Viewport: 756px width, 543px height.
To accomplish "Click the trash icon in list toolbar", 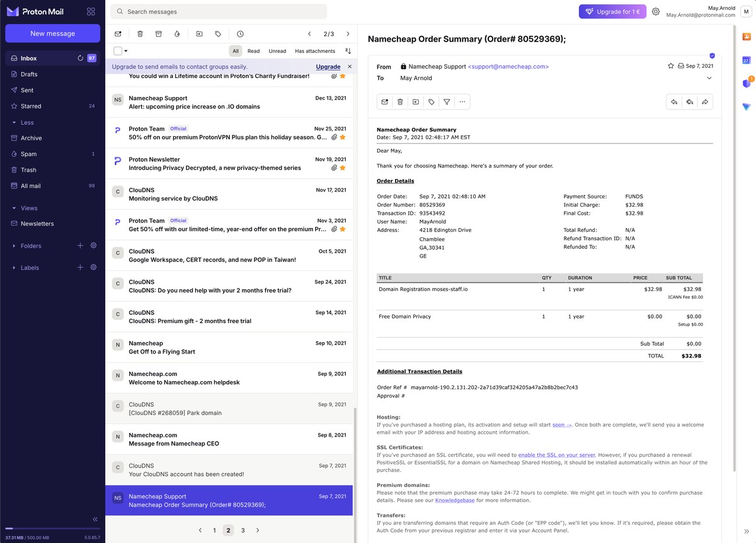I will coord(140,34).
